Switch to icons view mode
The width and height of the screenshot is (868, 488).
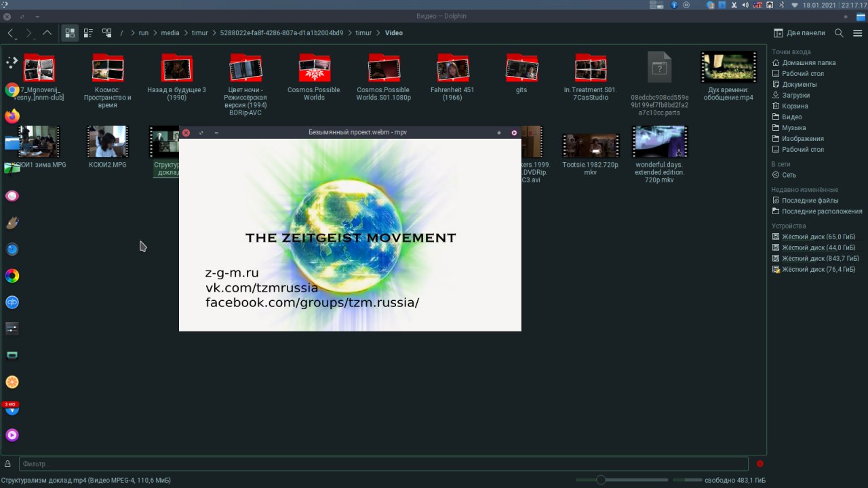pyautogui.click(x=70, y=33)
